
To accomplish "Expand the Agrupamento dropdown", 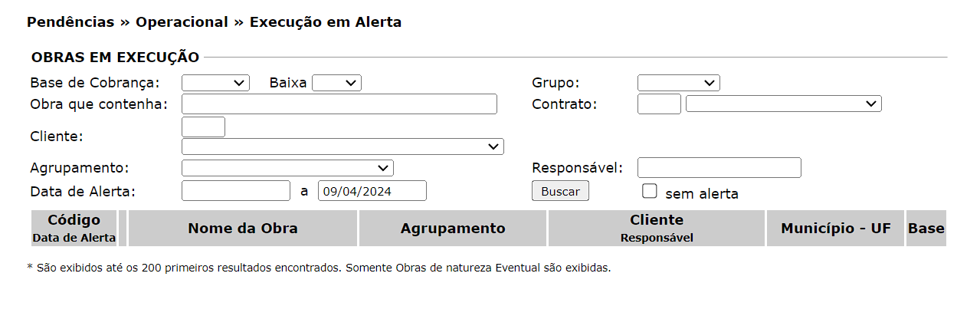I will coord(287,168).
